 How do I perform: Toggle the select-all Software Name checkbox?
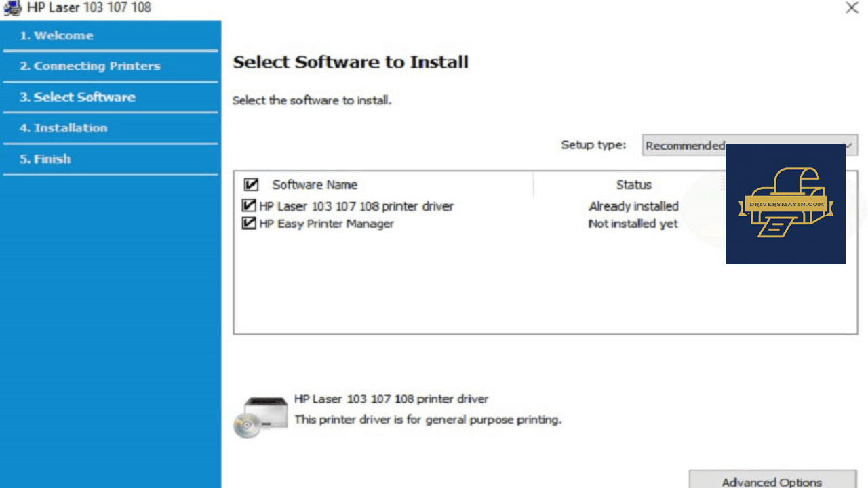(251, 184)
